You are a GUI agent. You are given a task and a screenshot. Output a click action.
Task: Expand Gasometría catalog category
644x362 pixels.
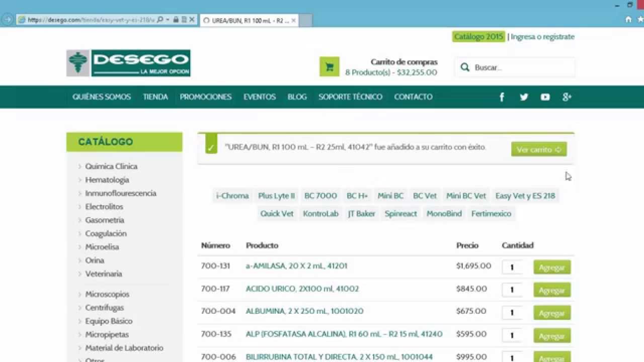(x=105, y=220)
